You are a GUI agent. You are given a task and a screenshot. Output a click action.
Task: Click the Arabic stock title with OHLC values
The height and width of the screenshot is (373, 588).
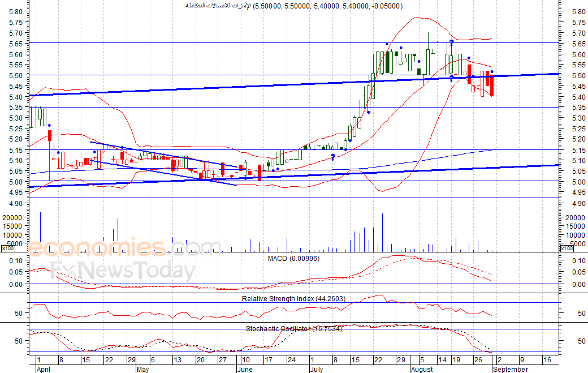(294, 6)
